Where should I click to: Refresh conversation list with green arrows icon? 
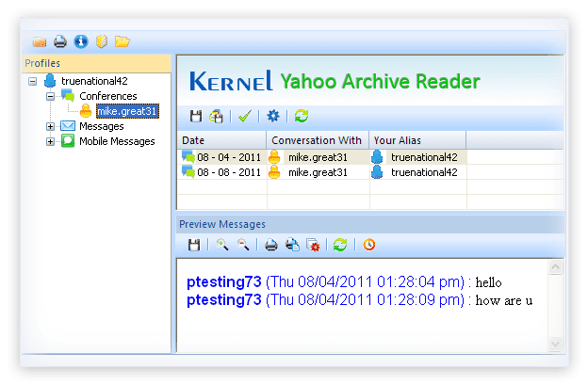pyautogui.click(x=302, y=116)
